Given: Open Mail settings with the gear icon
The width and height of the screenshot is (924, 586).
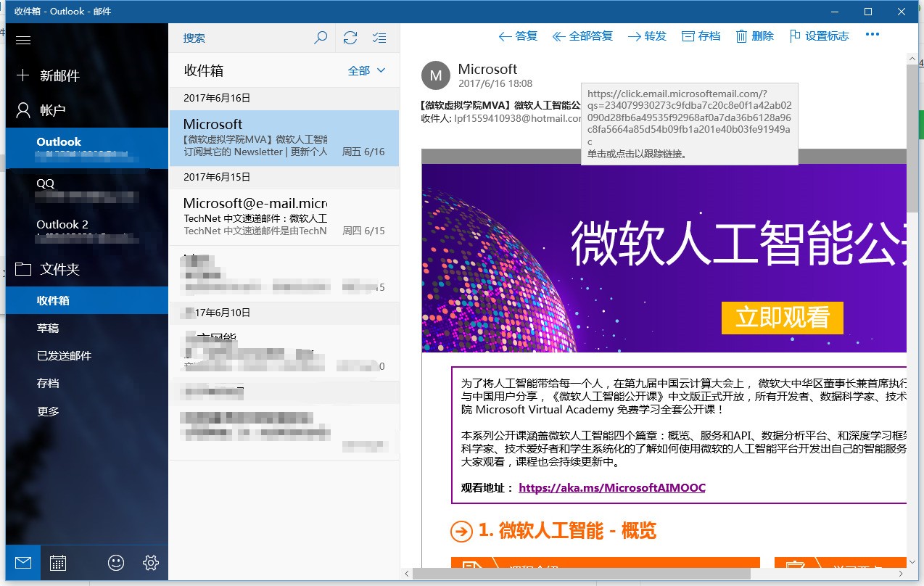Looking at the screenshot, I should tap(150, 562).
